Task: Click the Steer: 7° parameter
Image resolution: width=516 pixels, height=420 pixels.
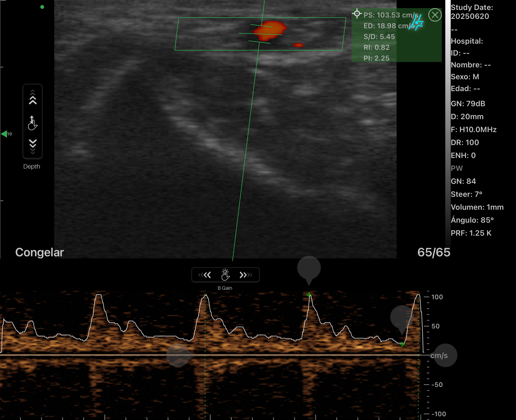Action: pos(466,194)
